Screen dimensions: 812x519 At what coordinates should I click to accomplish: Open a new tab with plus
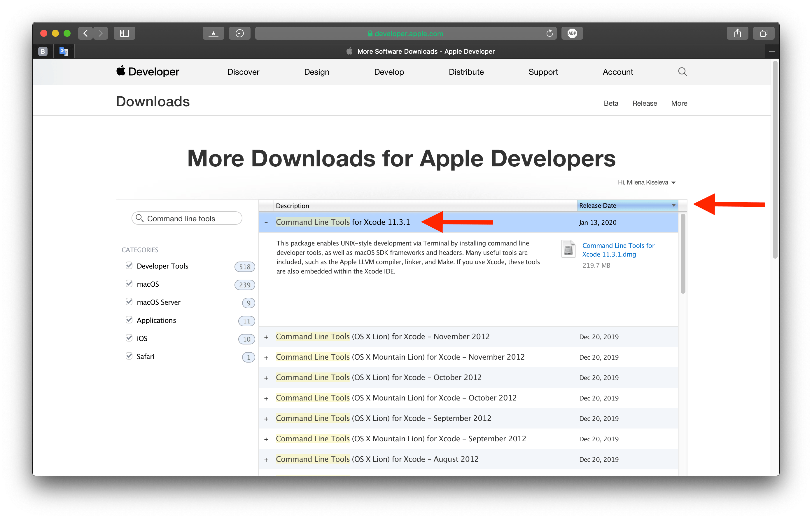point(772,52)
